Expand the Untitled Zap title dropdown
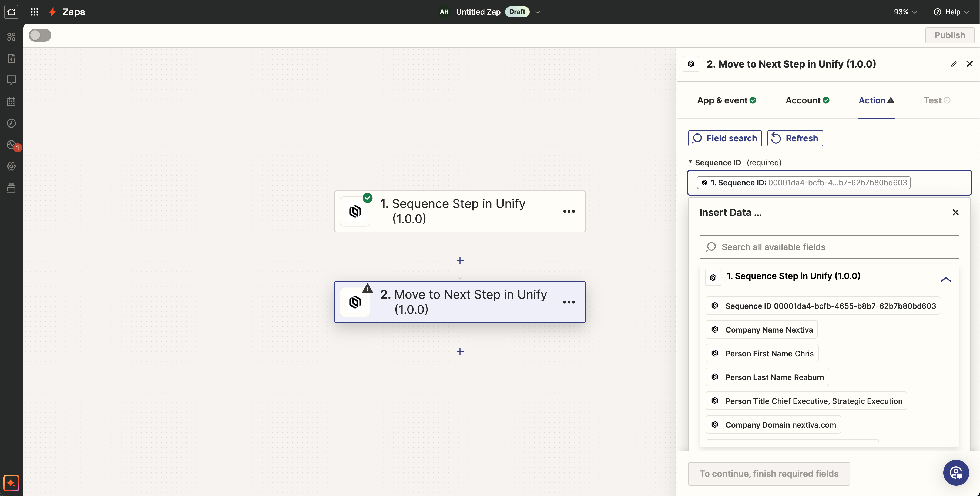 (x=538, y=12)
